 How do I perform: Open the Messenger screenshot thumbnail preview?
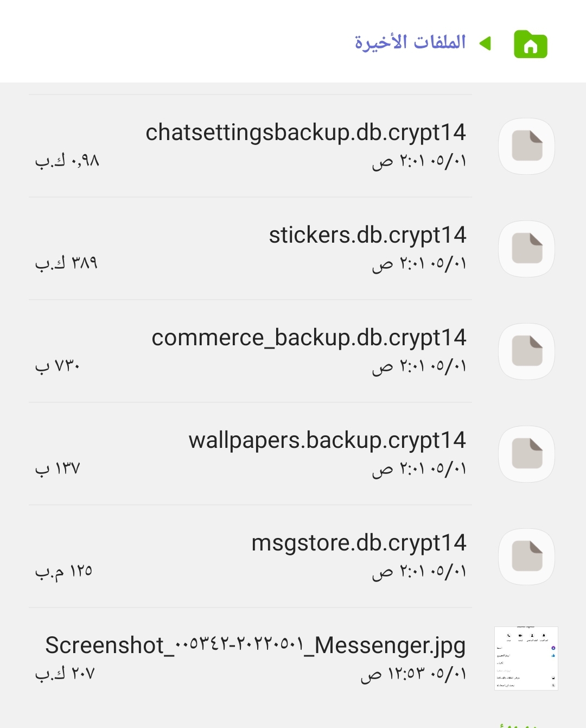tap(526, 659)
